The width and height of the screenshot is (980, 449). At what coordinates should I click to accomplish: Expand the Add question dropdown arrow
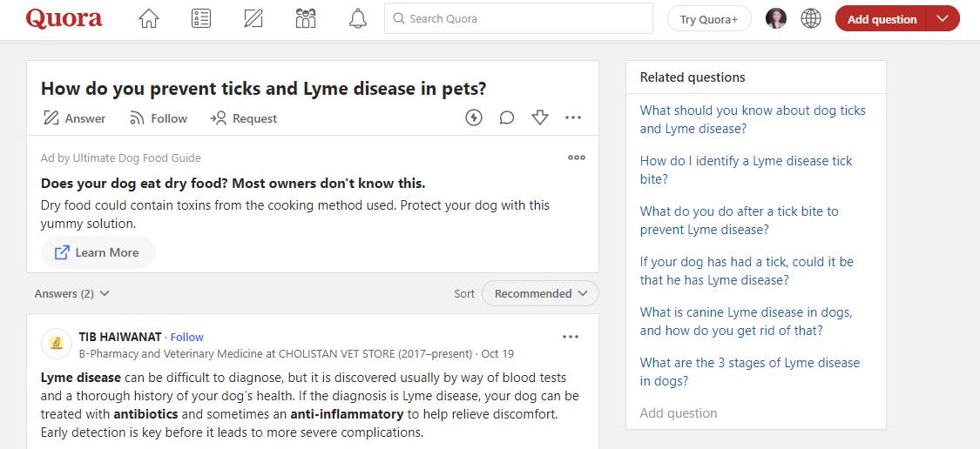943,19
